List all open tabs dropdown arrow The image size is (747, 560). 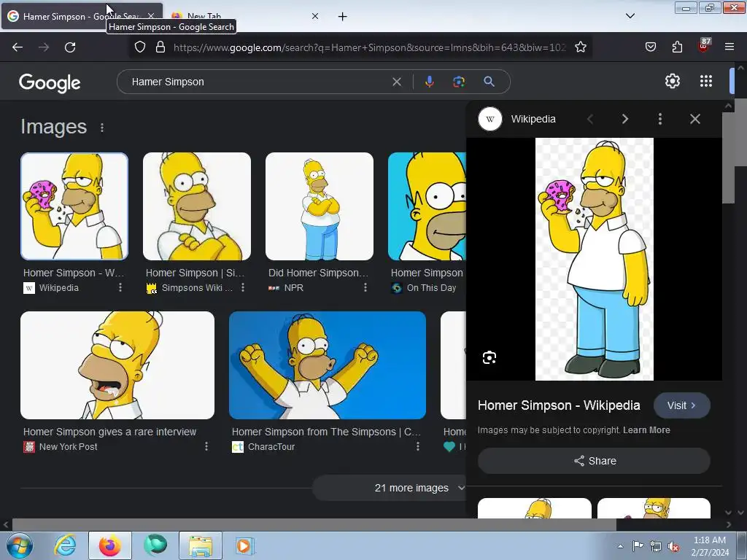pos(630,16)
